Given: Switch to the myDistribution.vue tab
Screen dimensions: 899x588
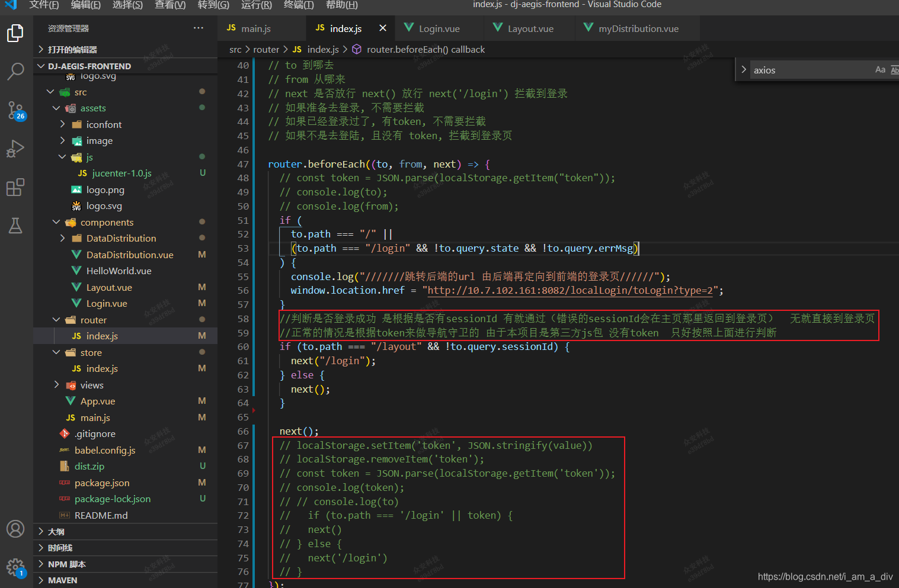Looking at the screenshot, I should tap(638, 28).
